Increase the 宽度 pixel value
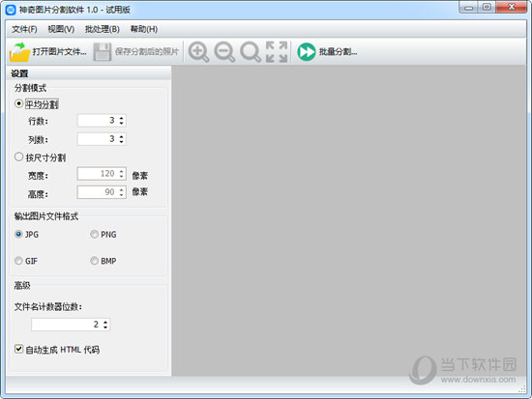 point(122,171)
